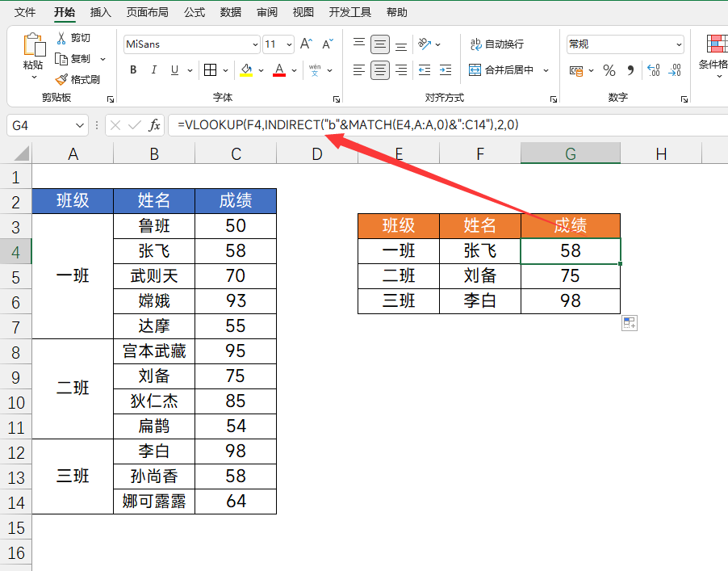Open the font color dropdown arrow
Screen dimensions: 728x571
294,70
